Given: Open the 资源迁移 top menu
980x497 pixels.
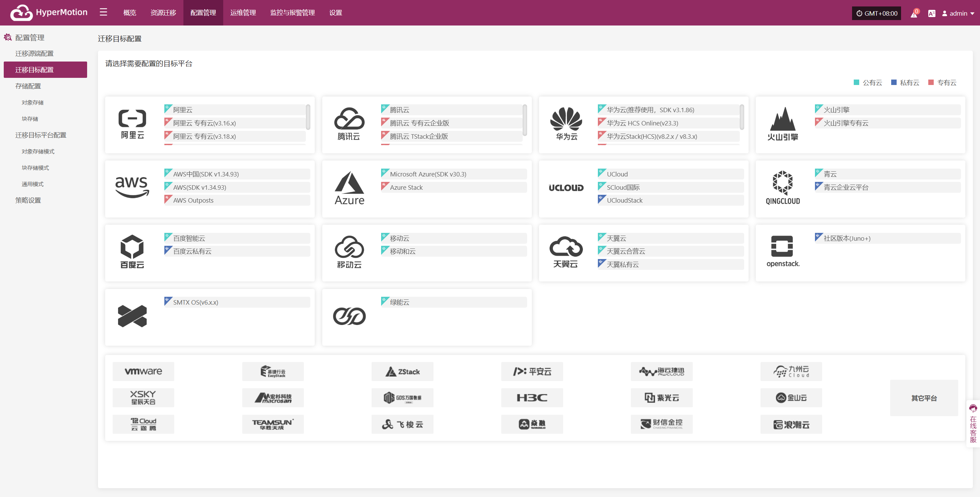Looking at the screenshot, I should (x=163, y=13).
